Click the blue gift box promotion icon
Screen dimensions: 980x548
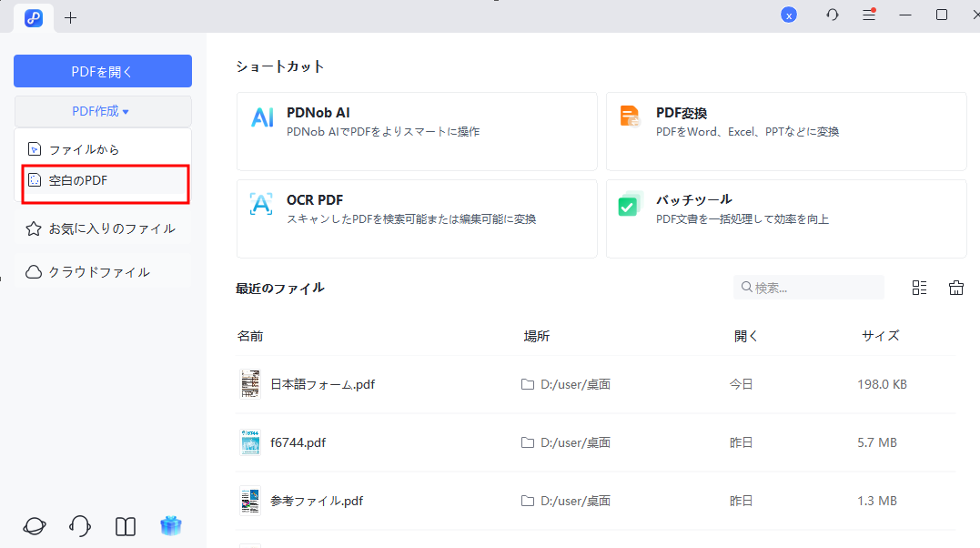171,526
